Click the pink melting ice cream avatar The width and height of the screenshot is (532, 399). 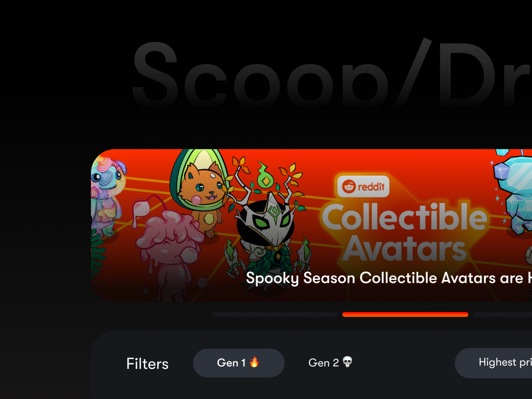(x=168, y=246)
